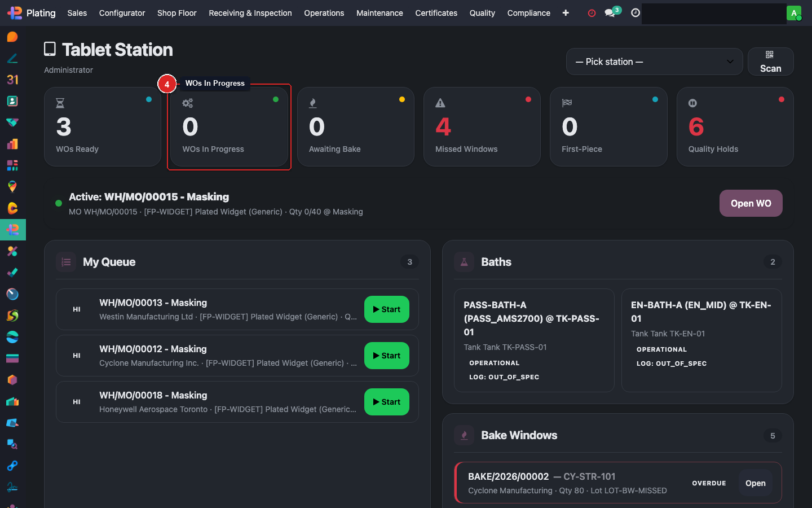Select the Quality Holds stat card
The width and height of the screenshot is (812, 508).
click(x=735, y=127)
